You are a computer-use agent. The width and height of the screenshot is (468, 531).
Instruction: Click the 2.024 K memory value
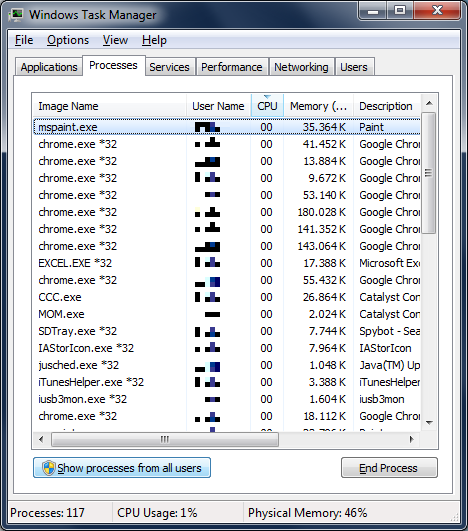327,314
